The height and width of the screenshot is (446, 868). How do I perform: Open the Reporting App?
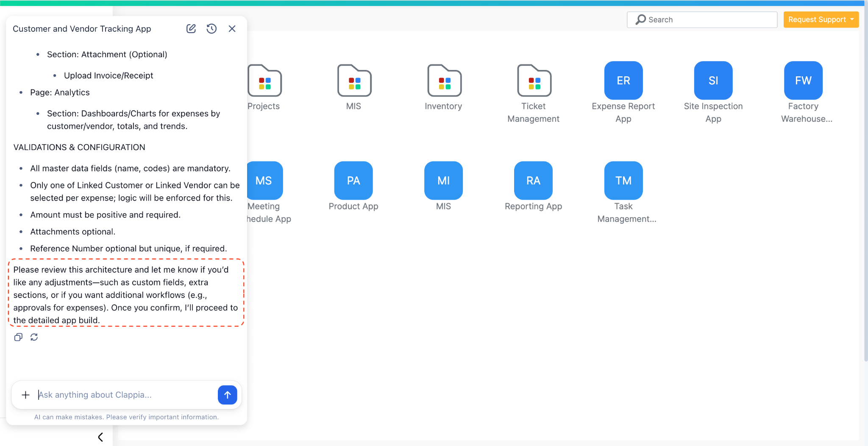pyautogui.click(x=533, y=180)
